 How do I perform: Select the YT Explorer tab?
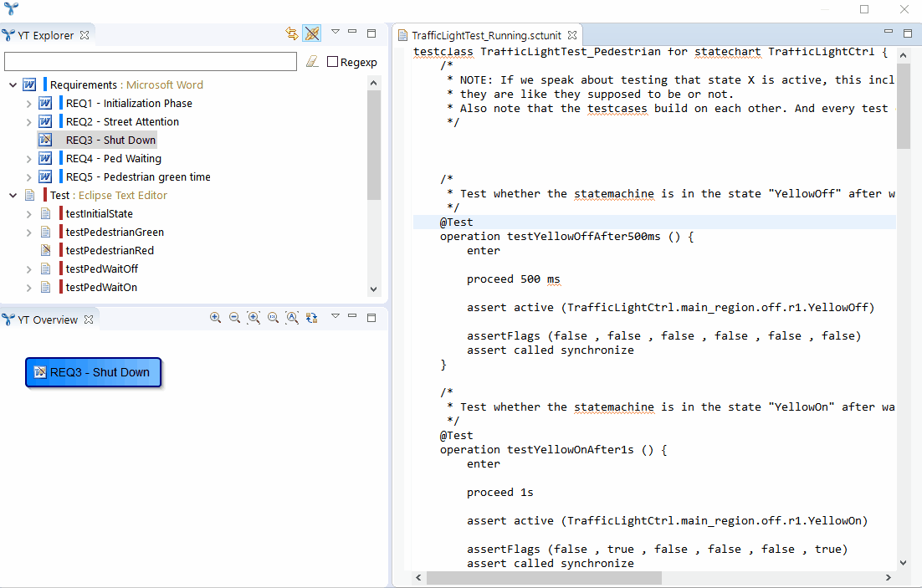point(45,35)
